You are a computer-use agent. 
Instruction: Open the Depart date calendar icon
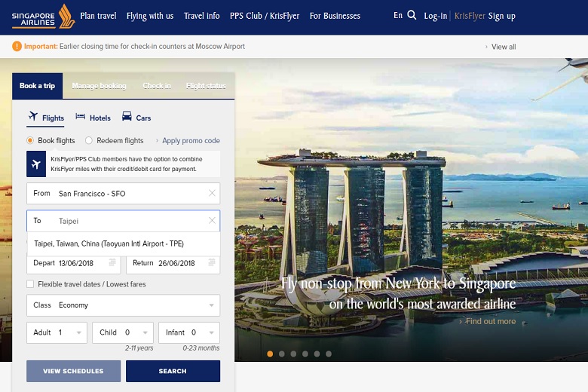click(112, 263)
